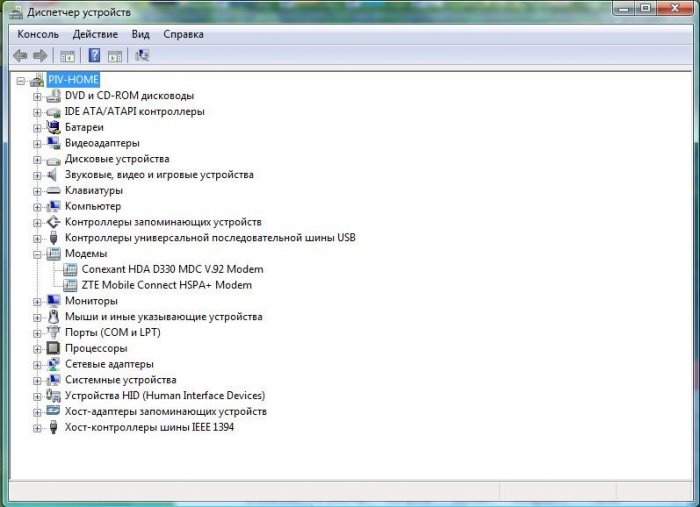Click the Conexant modem device icon
Screen dimensions: 700x507
point(70,269)
